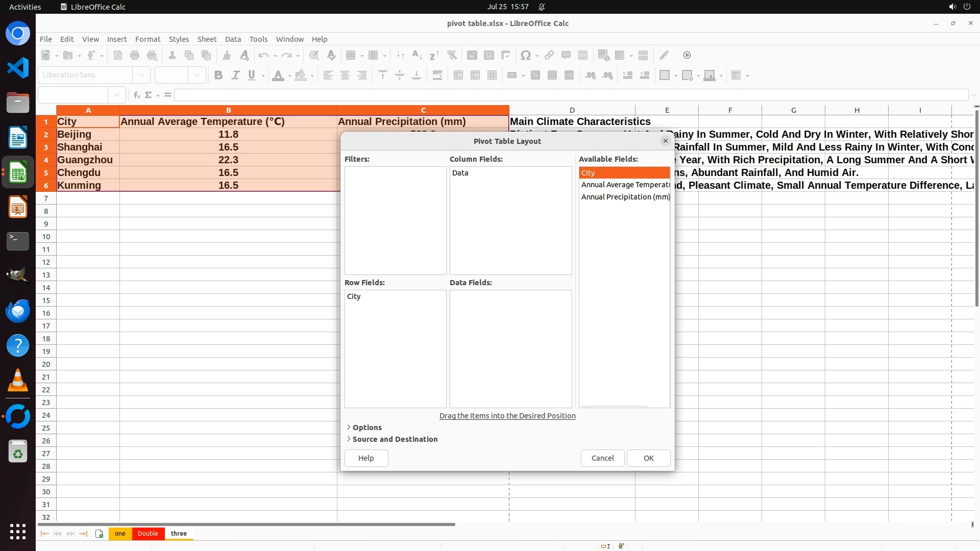
Task: Open the Data menu
Action: point(233,39)
